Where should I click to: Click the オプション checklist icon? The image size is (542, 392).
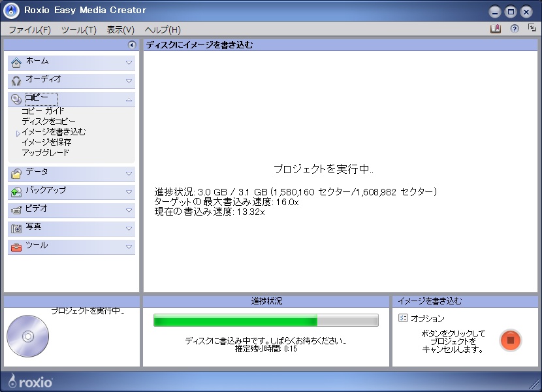(403, 318)
